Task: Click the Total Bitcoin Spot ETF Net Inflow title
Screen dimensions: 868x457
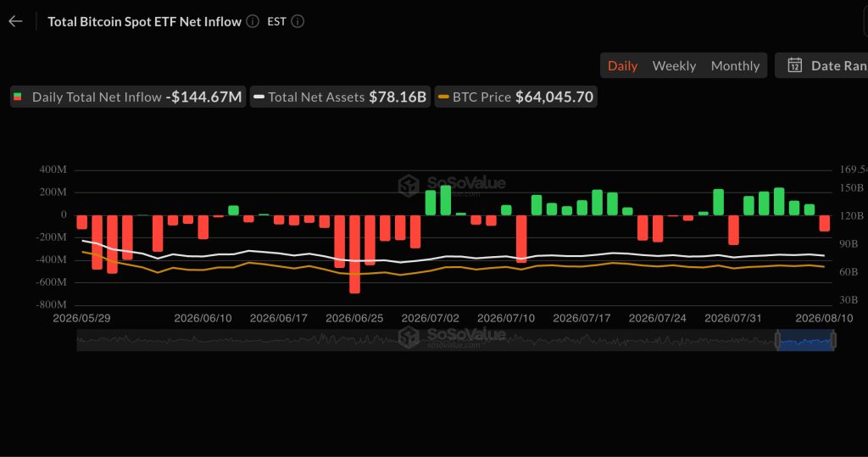Action: (144, 21)
